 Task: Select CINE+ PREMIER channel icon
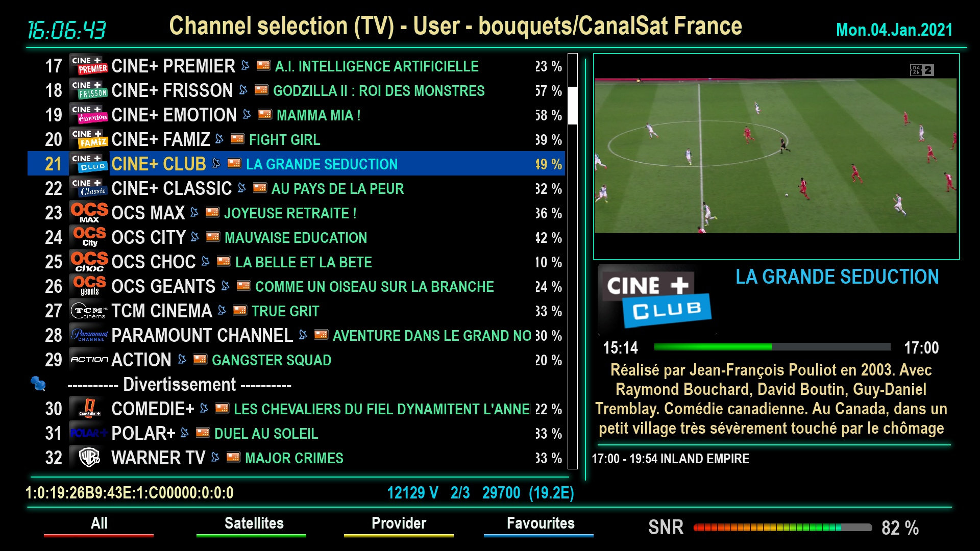[x=89, y=65]
